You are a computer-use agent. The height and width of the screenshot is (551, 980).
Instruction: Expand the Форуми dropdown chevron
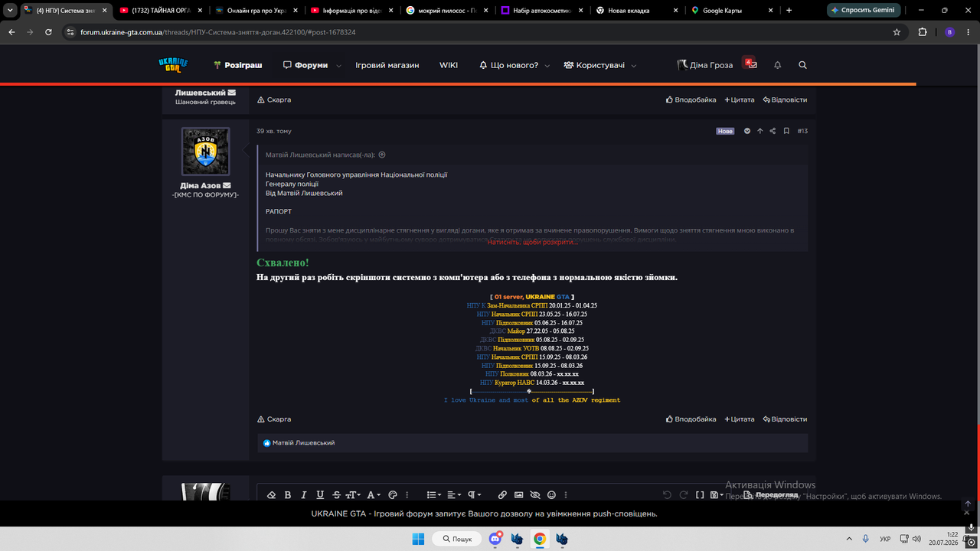click(x=338, y=66)
